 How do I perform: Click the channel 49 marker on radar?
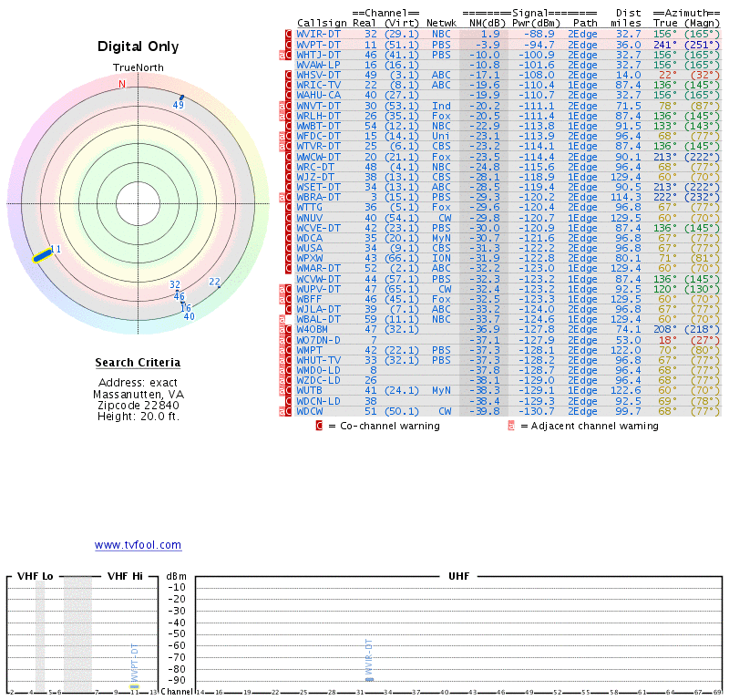180,98
